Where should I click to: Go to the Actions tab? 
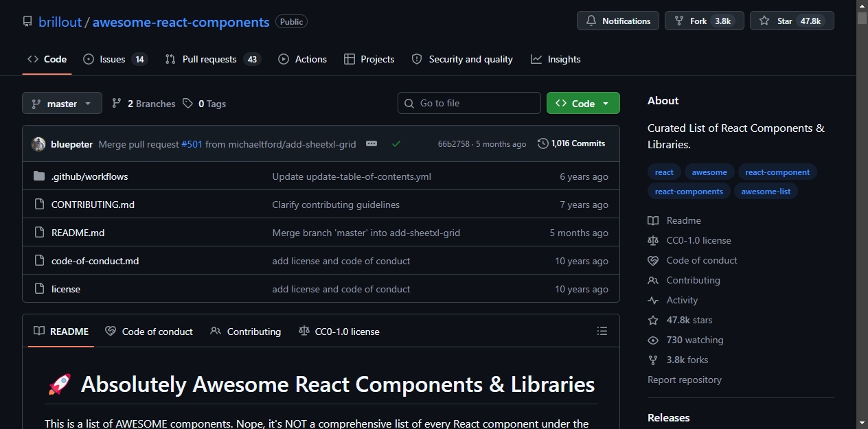tap(302, 59)
